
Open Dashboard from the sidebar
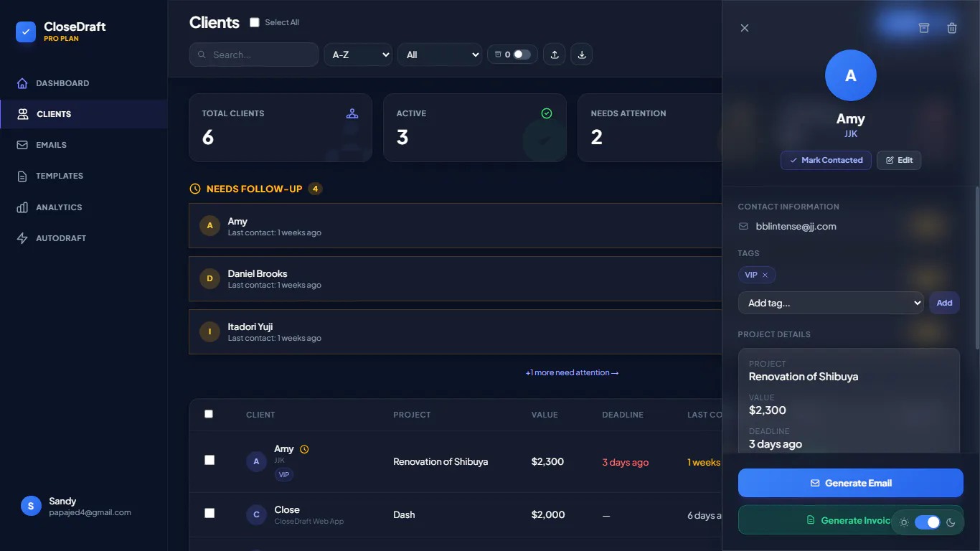(84, 83)
